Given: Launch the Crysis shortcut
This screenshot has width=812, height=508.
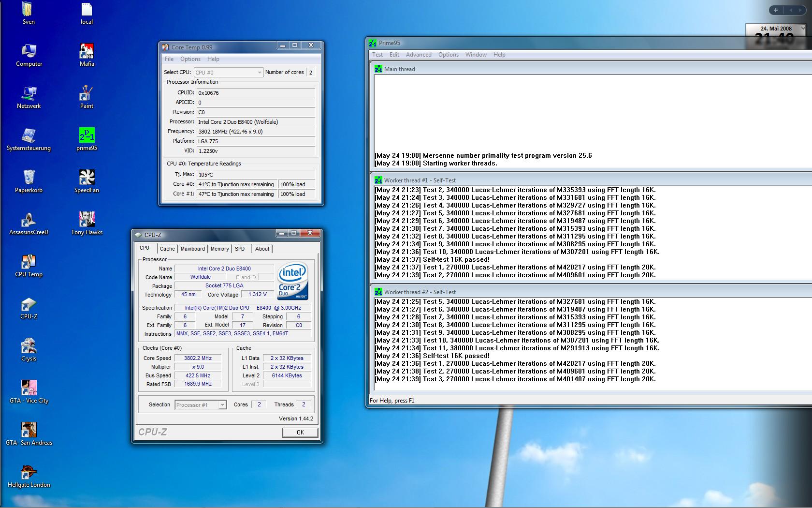Looking at the screenshot, I should pos(29,350).
